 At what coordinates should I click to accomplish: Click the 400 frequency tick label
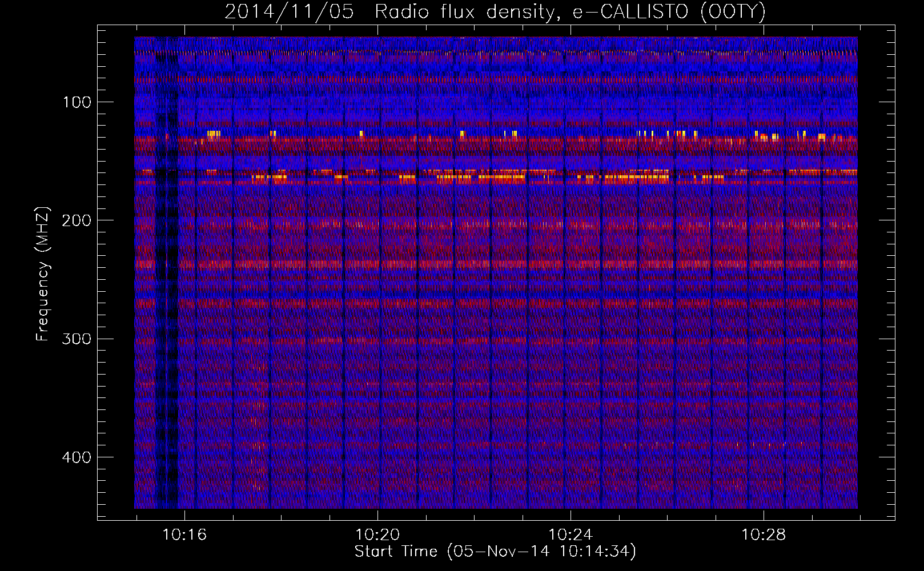77,457
